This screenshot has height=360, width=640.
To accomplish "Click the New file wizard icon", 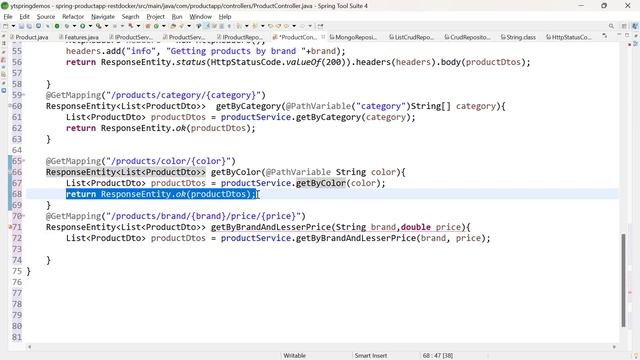I will pos(5,26).
